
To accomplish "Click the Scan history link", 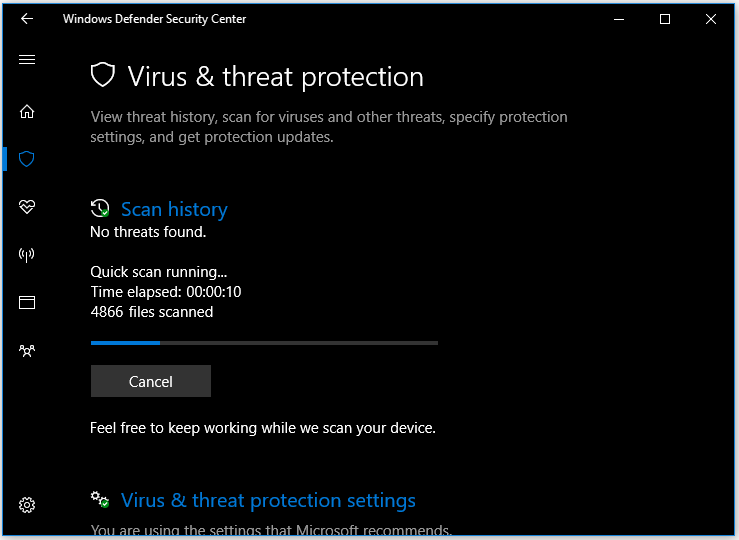I will pyautogui.click(x=174, y=209).
